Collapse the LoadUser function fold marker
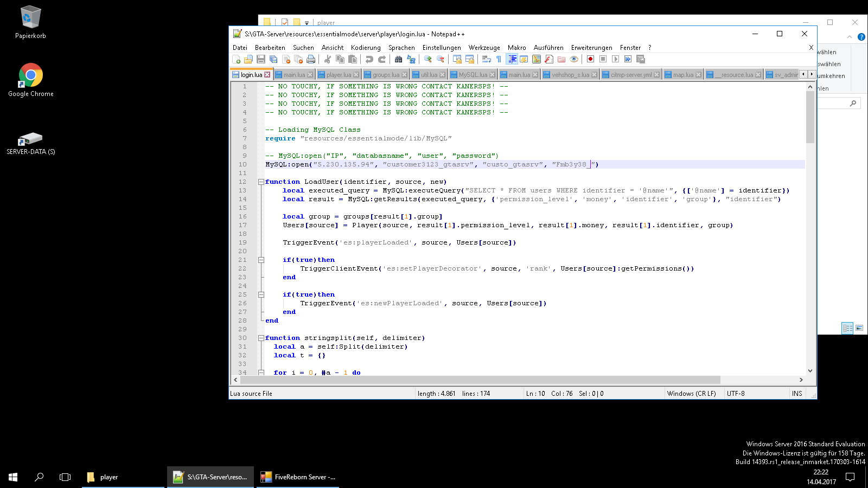The height and width of the screenshot is (488, 868). 261,182
